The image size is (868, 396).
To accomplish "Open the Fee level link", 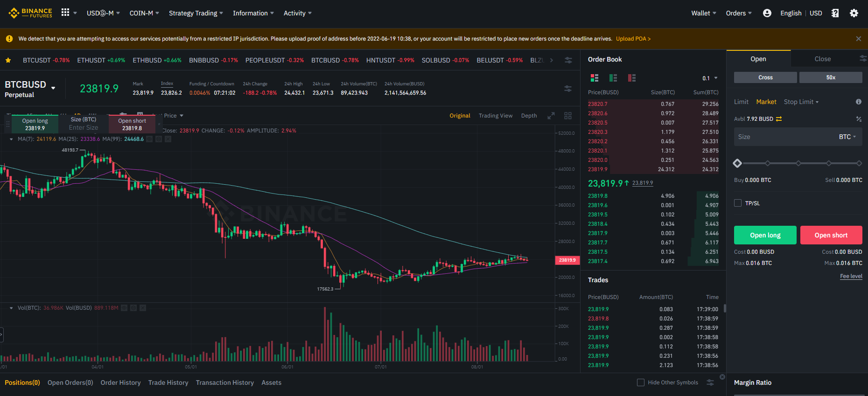I will tap(851, 276).
